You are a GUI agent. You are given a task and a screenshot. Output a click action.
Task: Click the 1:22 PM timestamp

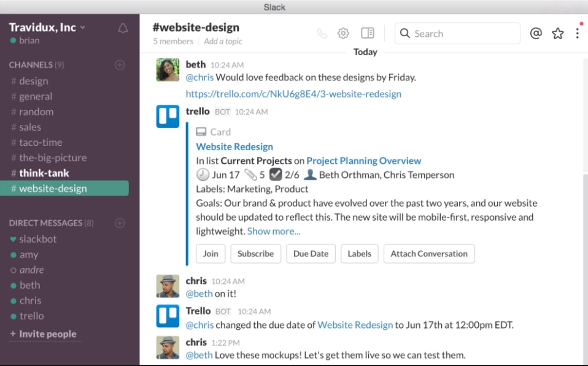225,343
